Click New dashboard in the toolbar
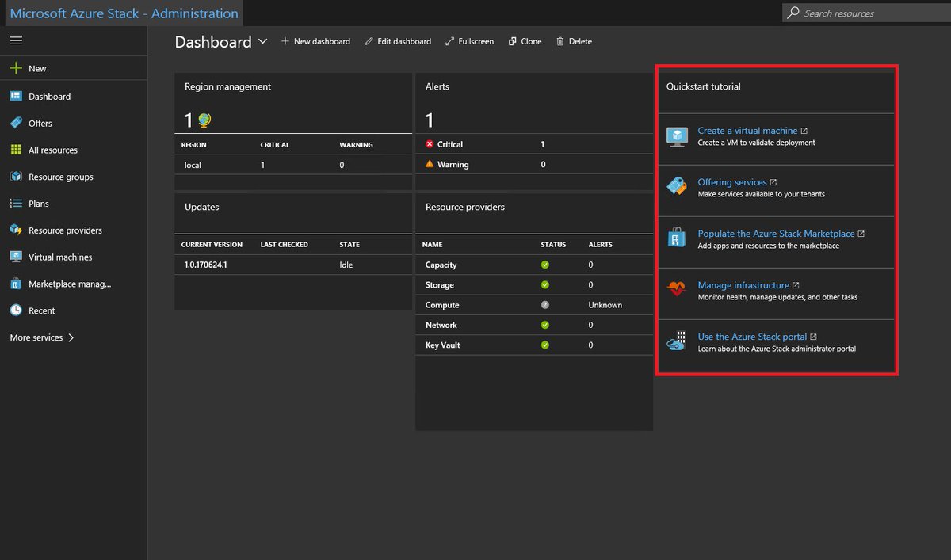This screenshot has width=951, height=560. 315,41
